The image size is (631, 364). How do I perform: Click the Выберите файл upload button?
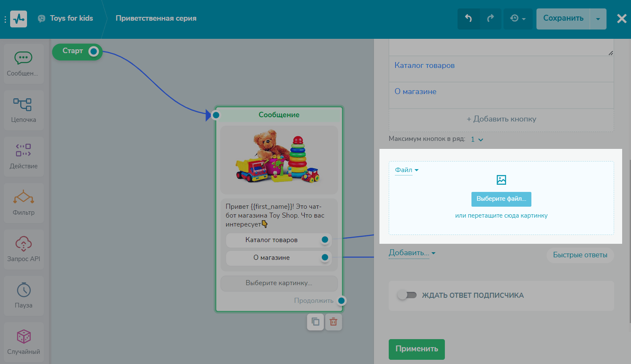(501, 199)
